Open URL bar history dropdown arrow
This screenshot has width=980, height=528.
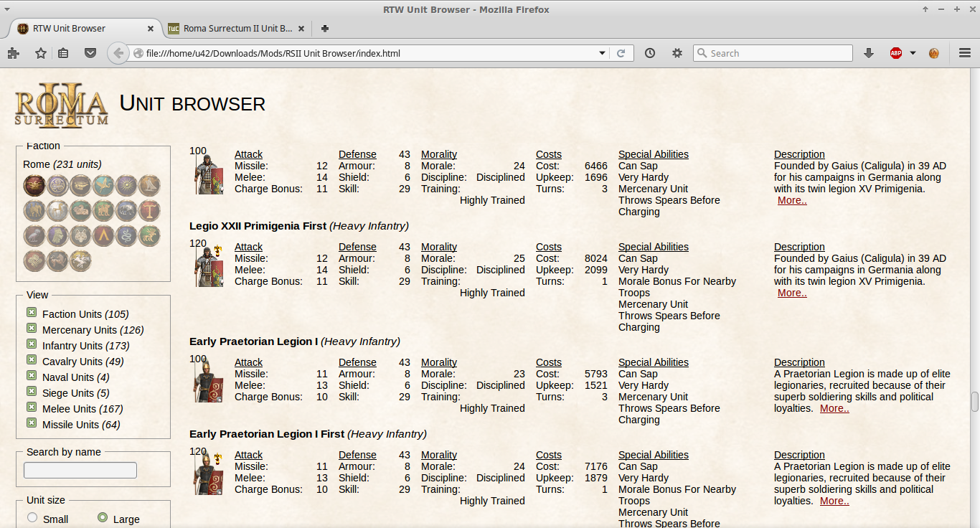(x=603, y=53)
